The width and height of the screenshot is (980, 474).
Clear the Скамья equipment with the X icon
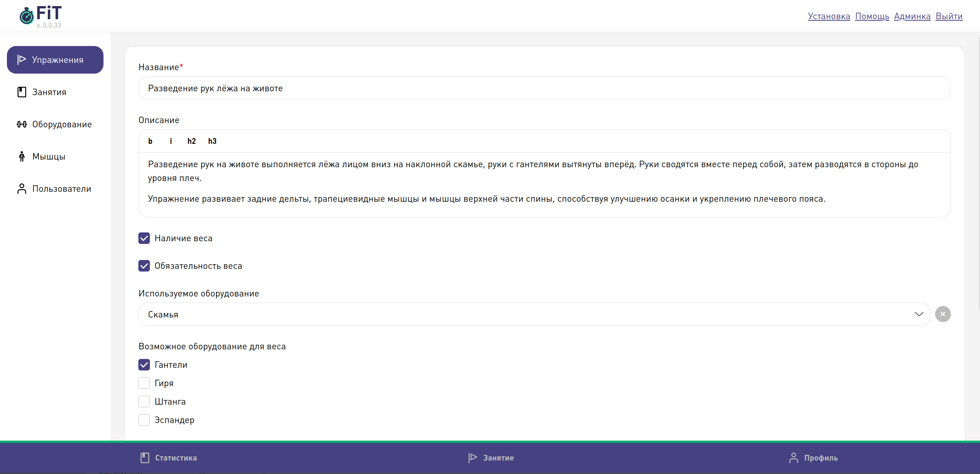(x=942, y=314)
